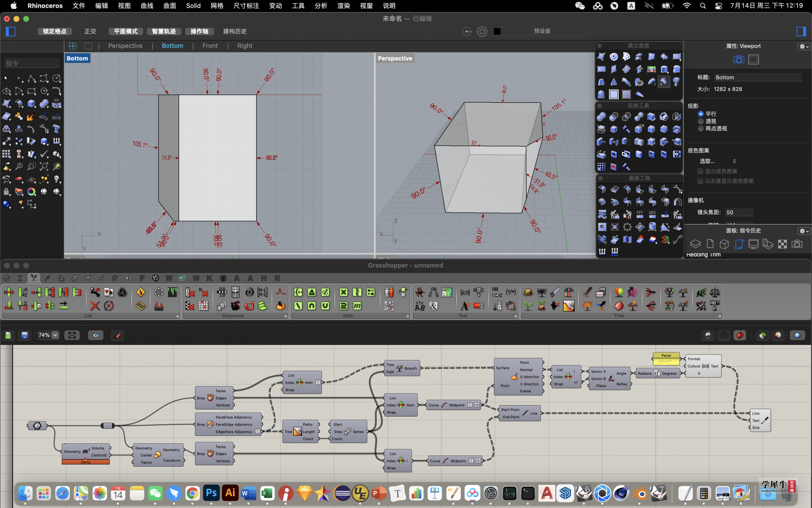Select the Tree Statistics icon in Tree panel
Image resolution: width=812 pixels, height=508 pixels.
coord(569,306)
